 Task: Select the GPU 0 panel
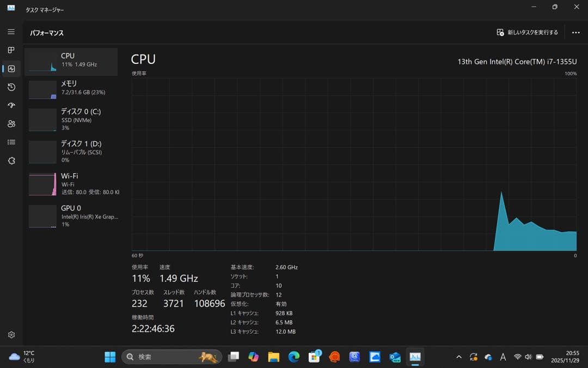pos(71,216)
